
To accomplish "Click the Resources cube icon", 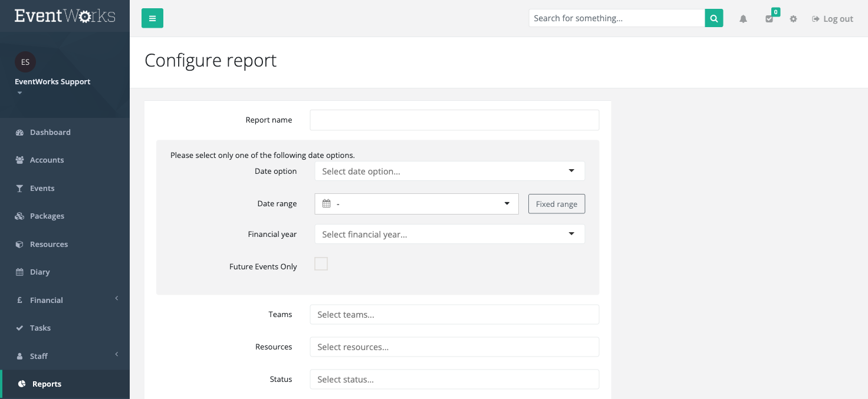I will coord(19,245).
